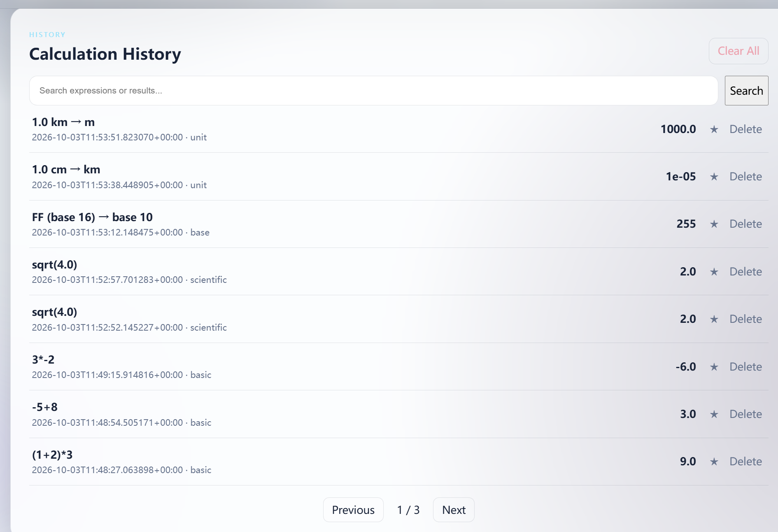
Task: Star the sqrt(4.0) entry from 11:52:57
Action: pyautogui.click(x=714, y=272)
